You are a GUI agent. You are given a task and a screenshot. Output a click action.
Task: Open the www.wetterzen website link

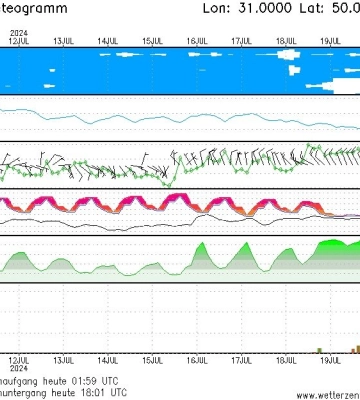328,396
